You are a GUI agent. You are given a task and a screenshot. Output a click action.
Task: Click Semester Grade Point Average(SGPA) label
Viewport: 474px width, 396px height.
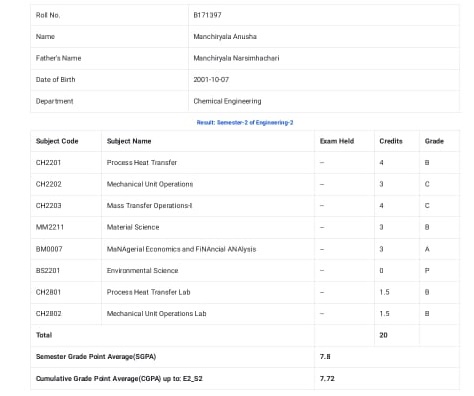pos(96,357)
